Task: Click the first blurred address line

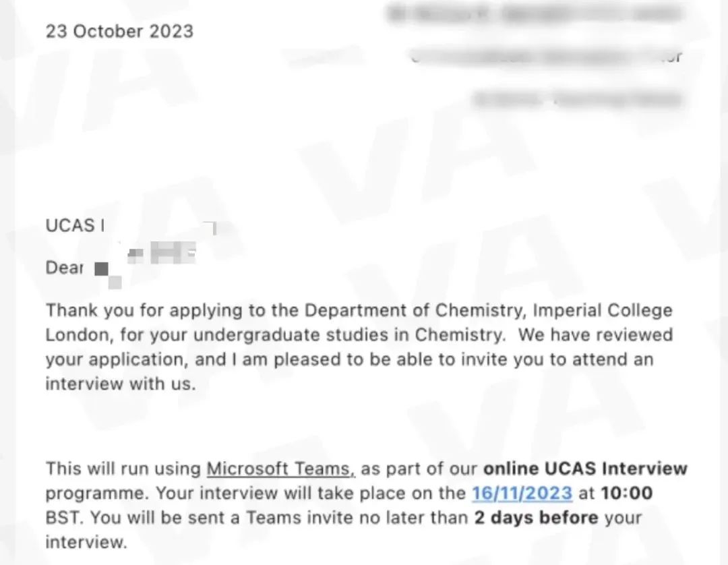Action: (535, 14)
